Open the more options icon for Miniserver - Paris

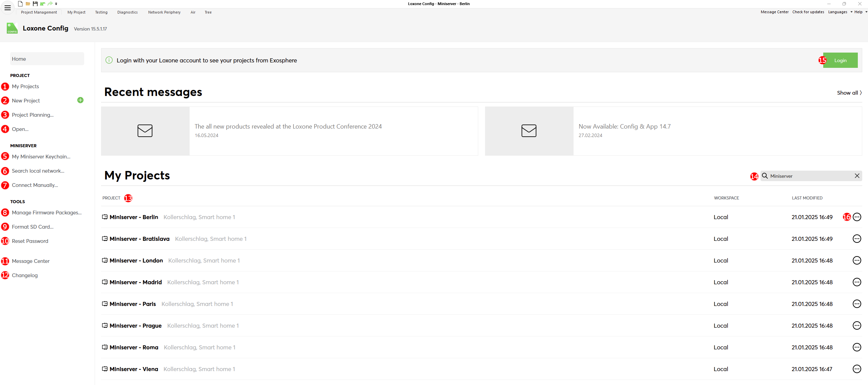point(857,304)
